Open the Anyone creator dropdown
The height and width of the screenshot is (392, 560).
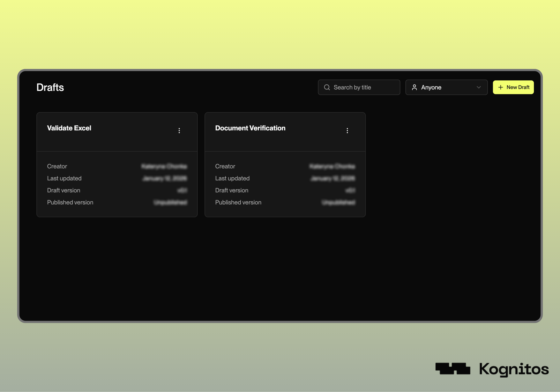pos(446,87)
